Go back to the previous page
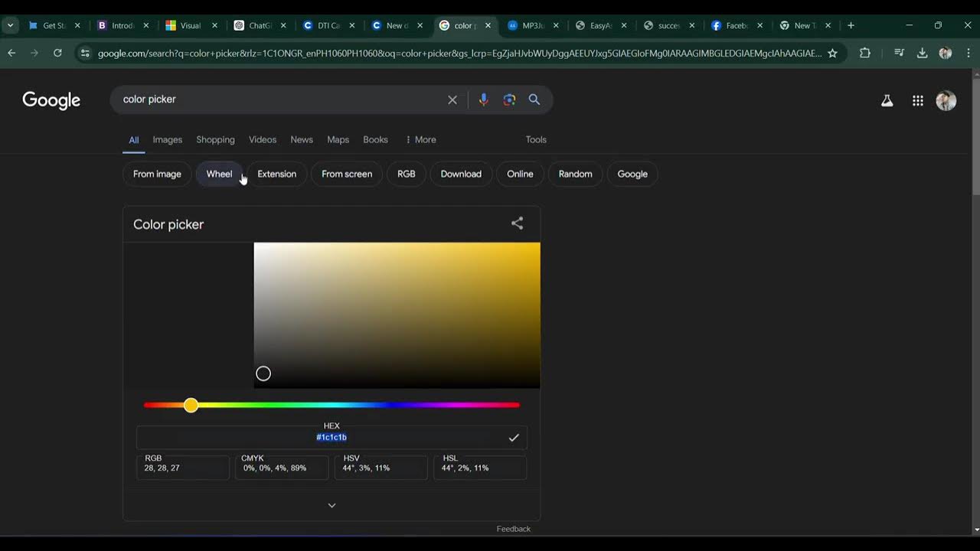 pyautogui.click(x=11, y=53)
